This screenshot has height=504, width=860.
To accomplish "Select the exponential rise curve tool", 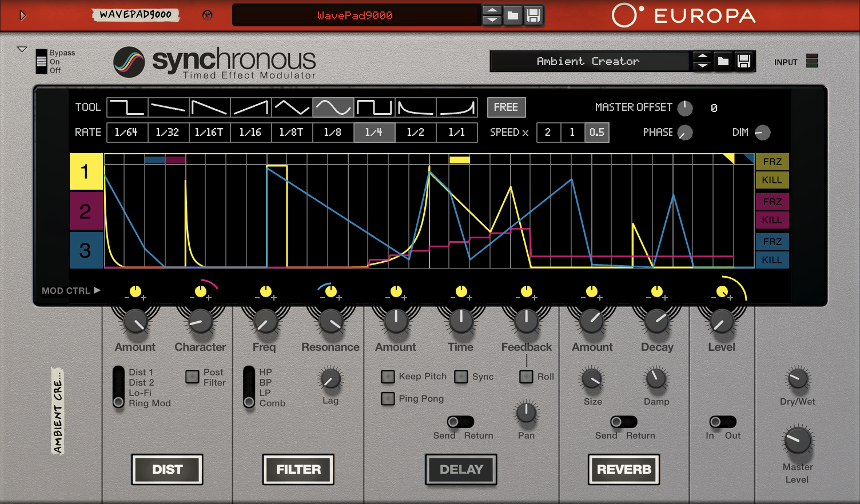I will 457,107.
